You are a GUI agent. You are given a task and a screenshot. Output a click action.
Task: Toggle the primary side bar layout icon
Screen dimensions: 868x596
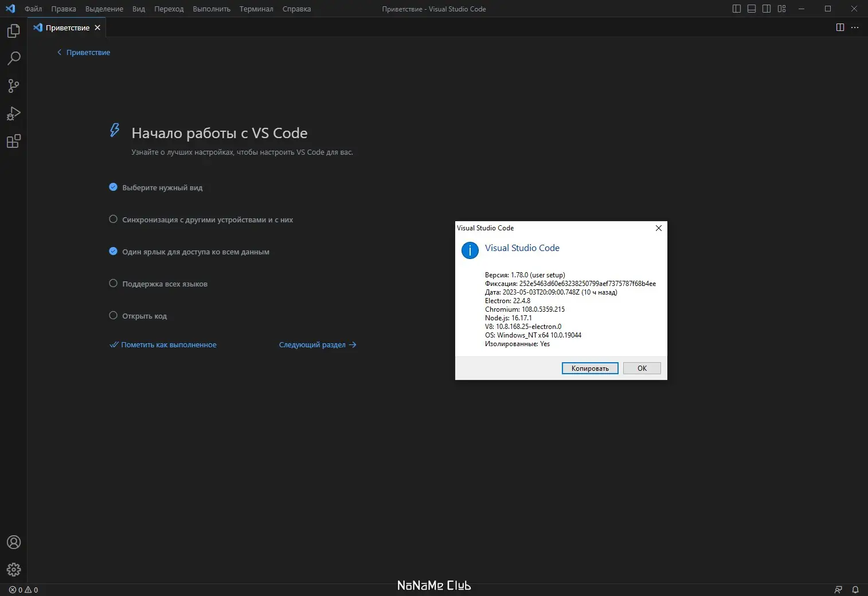tap(737, 9)
